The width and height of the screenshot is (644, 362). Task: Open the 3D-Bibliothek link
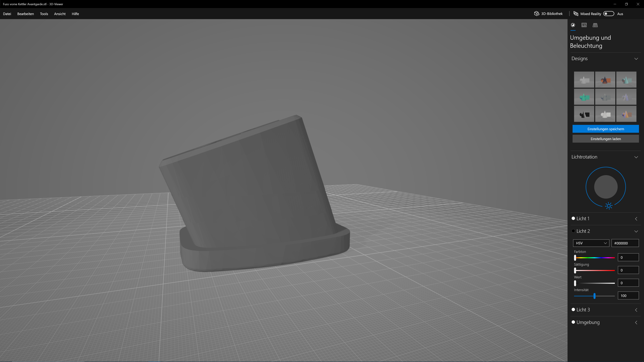pos(552,14)
